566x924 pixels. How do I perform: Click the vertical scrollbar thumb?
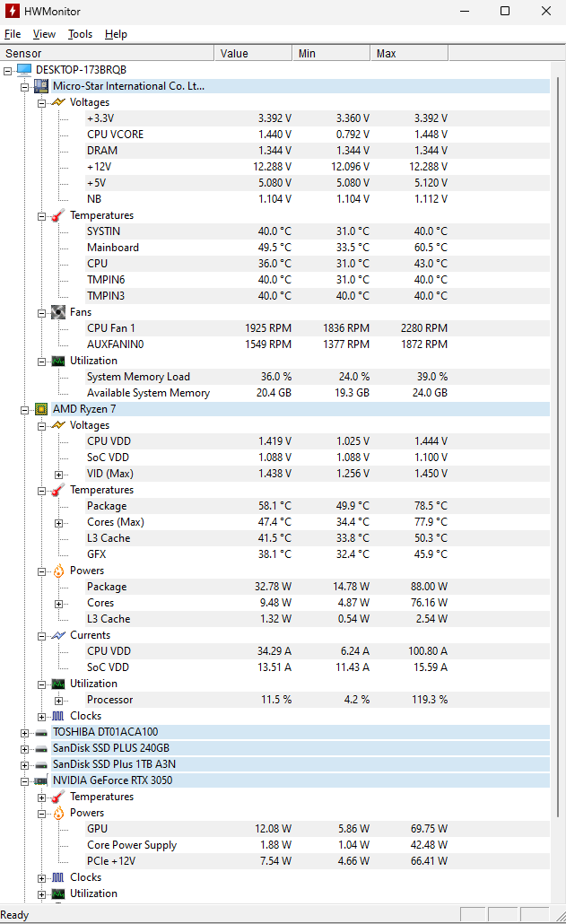pyautogui.click(x=558, y=446)
